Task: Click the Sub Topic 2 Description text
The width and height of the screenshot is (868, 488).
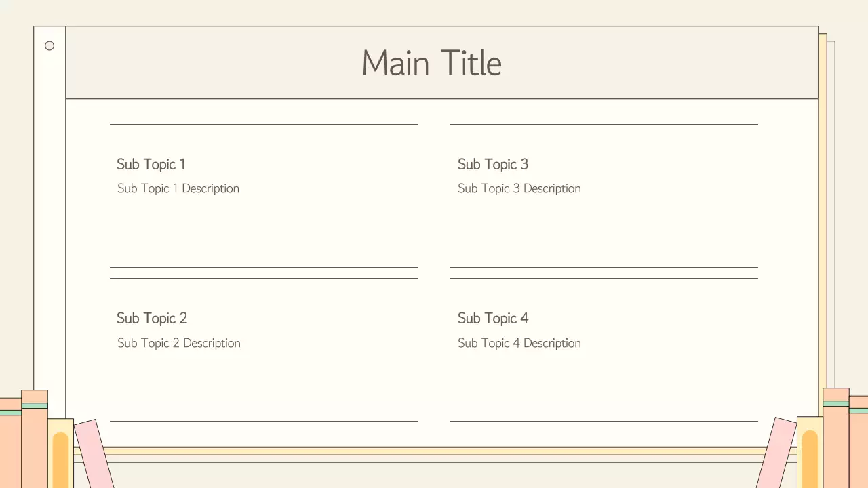Action: click(x=178, y=343)
